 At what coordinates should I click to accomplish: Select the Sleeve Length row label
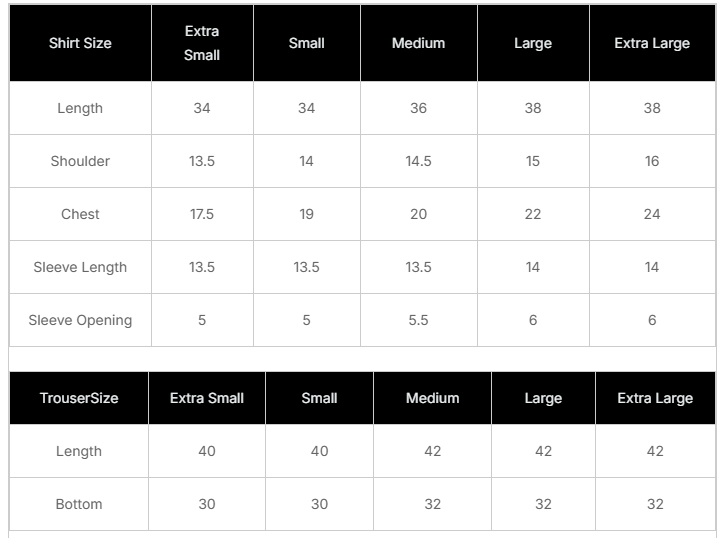point(80,267)
